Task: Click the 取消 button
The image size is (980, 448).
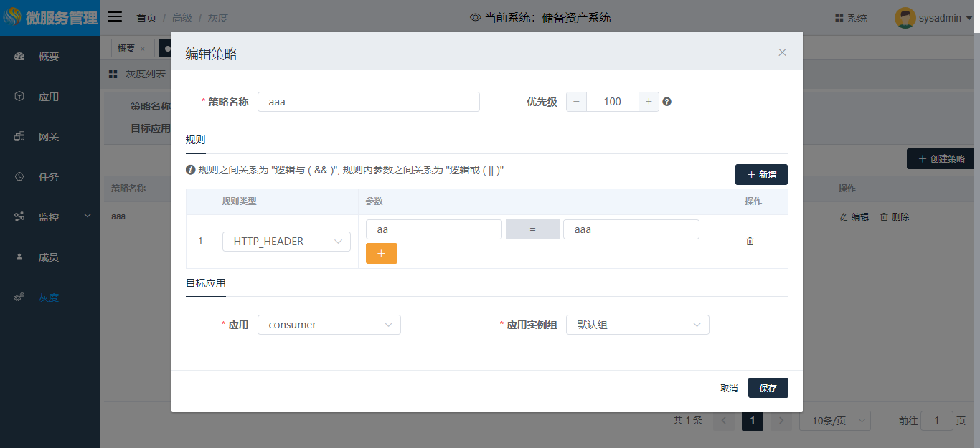Action: coord(729,388)
